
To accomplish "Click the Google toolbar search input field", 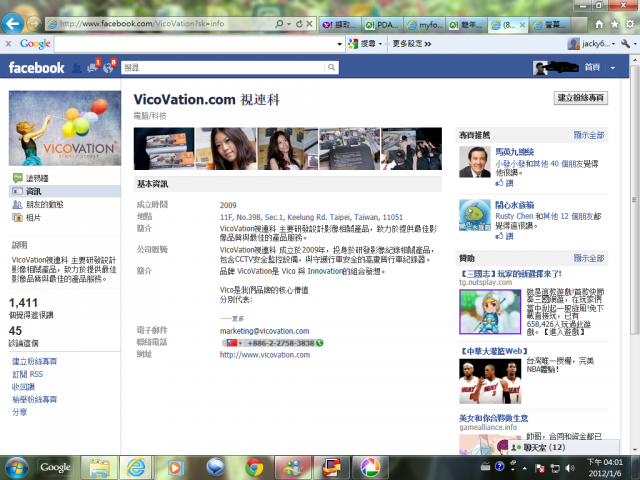I will pos(195,44).
